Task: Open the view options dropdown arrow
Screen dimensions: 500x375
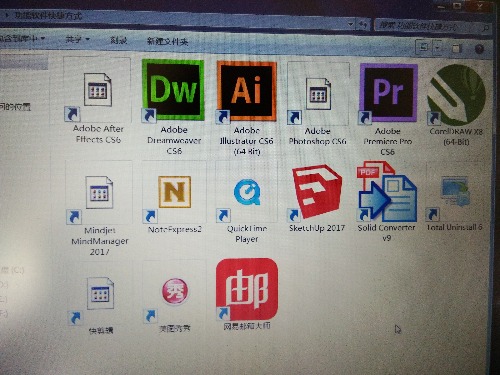Action: [437, 47]
